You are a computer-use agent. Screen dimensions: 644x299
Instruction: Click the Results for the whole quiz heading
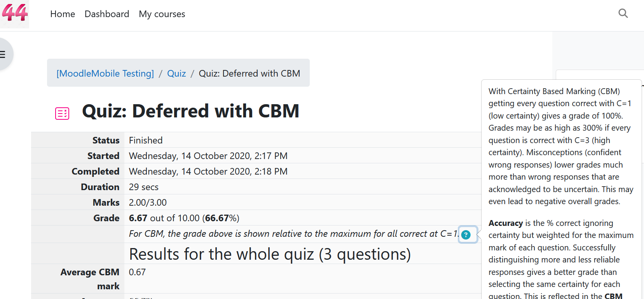click(270, 254)
